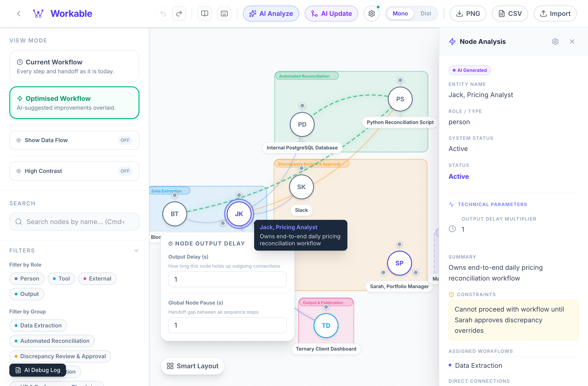Close the Node Analysis panel
Viewport: 588px width, 386px height.
pos(572,42)
